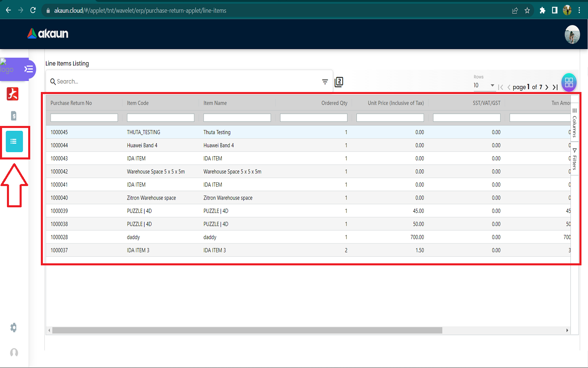Open user profile avatar in header
This screenshot has height=368, width=588.
point(572,34)
